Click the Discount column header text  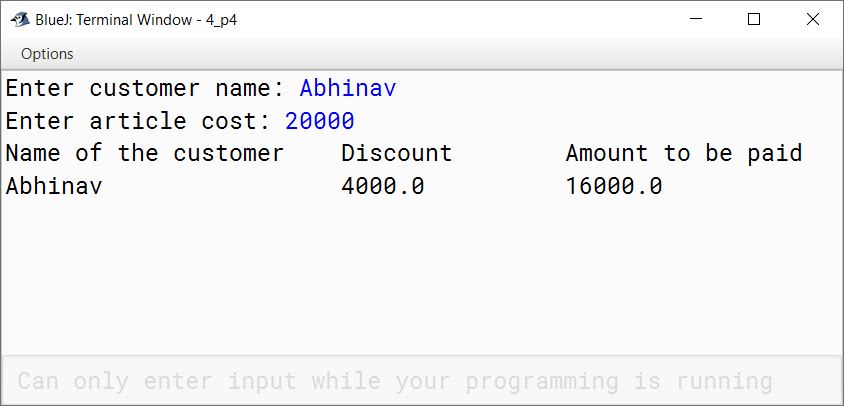[x=397, y=153]
